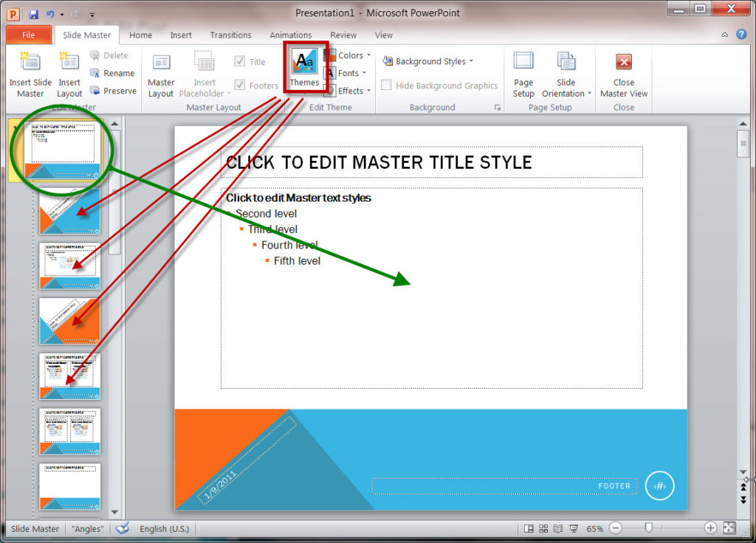Image resolution: width=756 pixels, height=543 pixels.
Task: Click the master title placeholder text
Action: tap(379, 162)
